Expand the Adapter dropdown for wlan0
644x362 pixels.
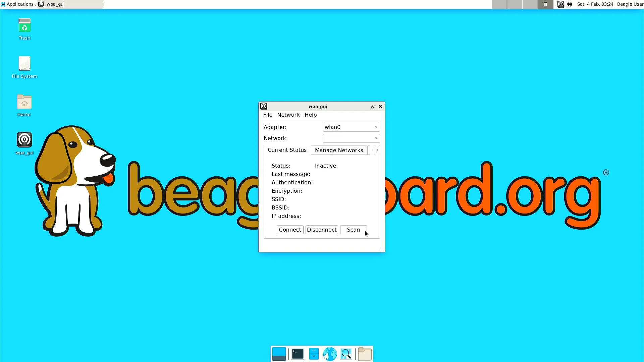pos(376,127)
